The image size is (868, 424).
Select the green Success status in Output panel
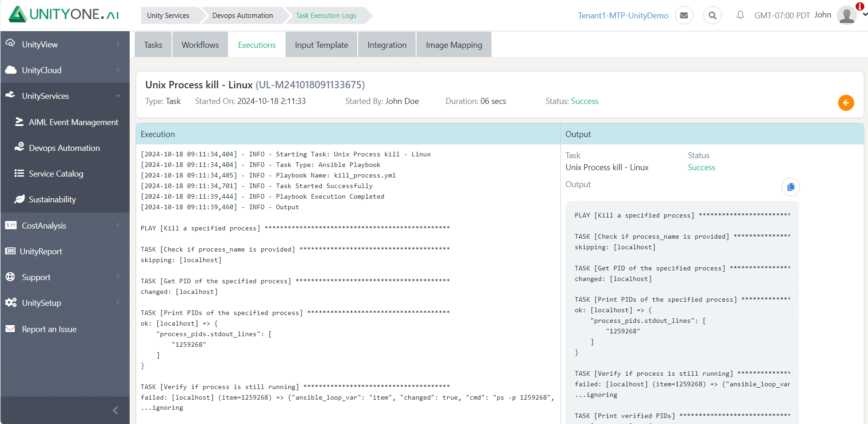coord(702,167)
